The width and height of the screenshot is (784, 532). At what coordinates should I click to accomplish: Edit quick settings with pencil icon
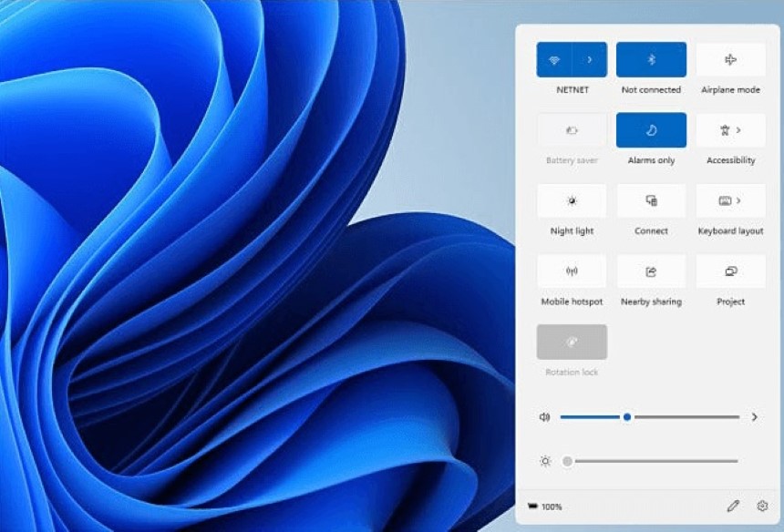[x=733, y=506]
